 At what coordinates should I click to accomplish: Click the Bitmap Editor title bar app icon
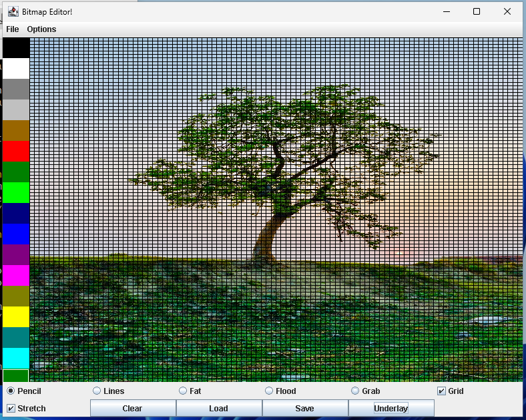click(x=13, y=12)
